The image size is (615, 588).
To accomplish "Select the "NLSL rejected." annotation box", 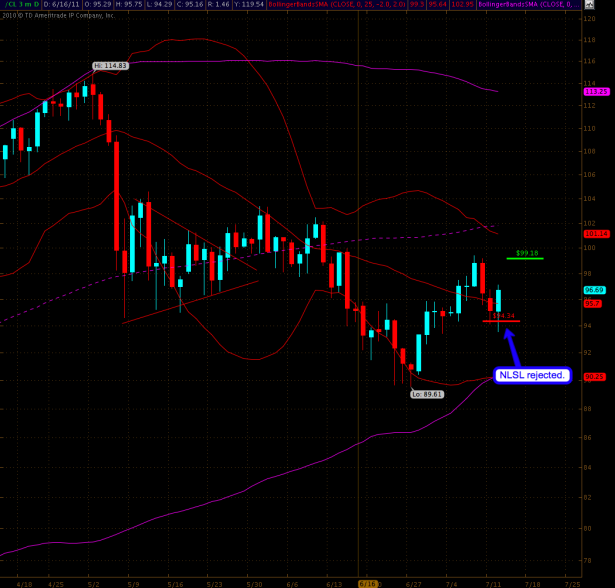I will coord(532,376).
